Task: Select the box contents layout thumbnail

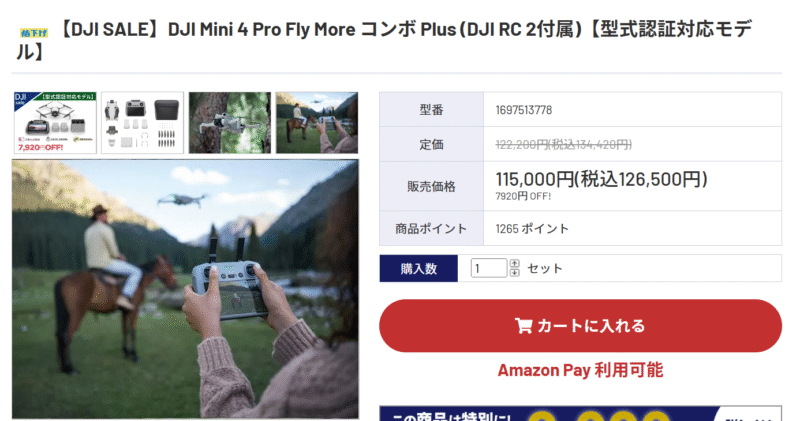Action: point(142,122)
